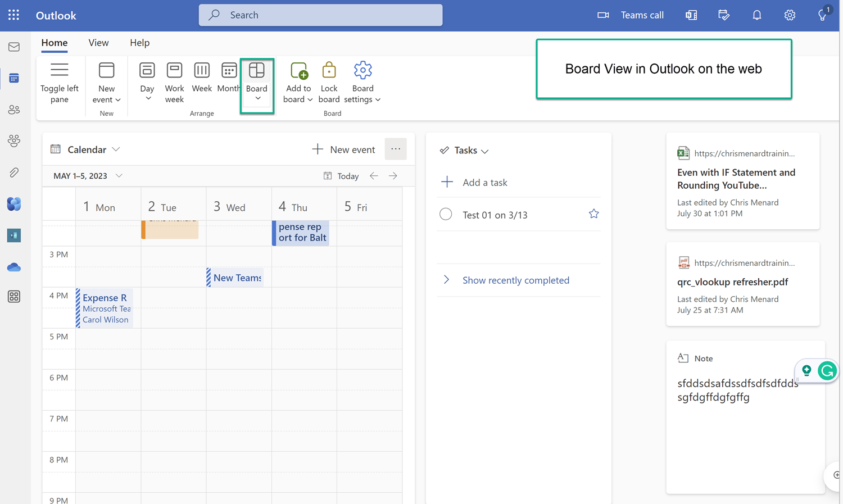843x504 pixels.
Task: Open Groups from the left sidebar
Action: (13, 141)
